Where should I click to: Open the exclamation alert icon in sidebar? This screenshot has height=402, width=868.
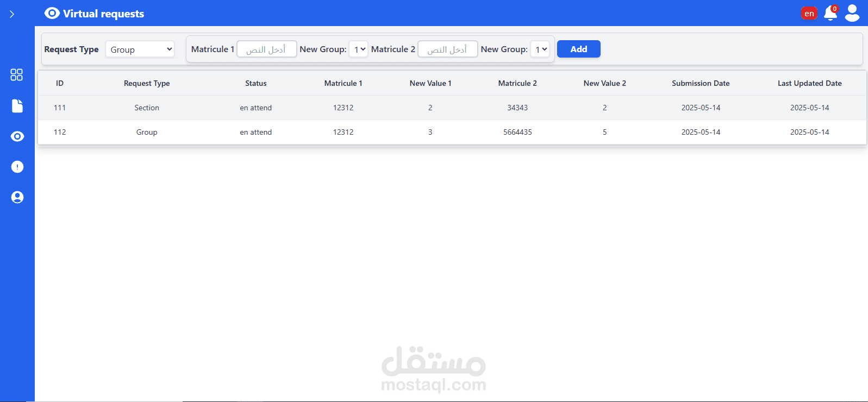coord(17,167)
